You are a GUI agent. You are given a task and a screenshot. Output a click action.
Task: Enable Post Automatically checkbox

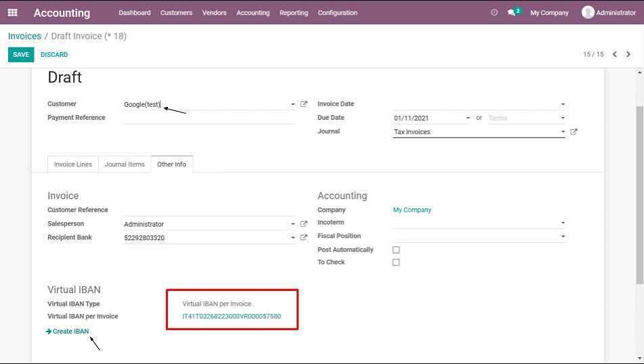(396, 250)
